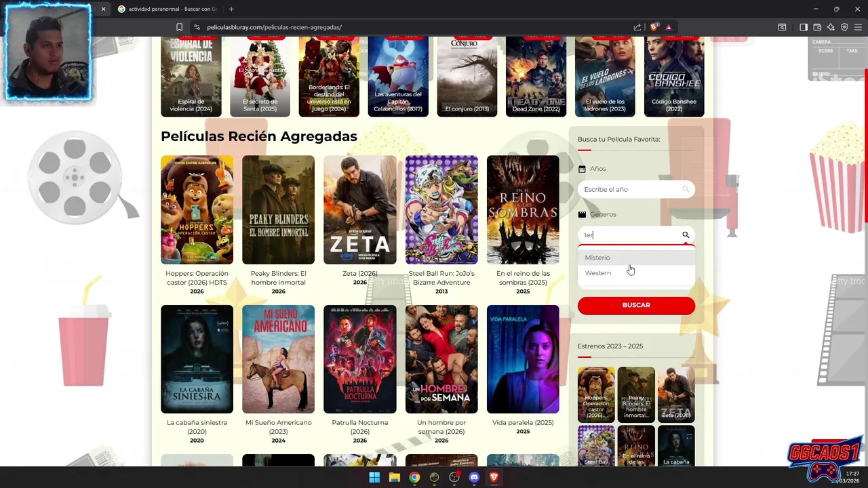Click the calendar icon beside Años

click(x=582, y=169)
